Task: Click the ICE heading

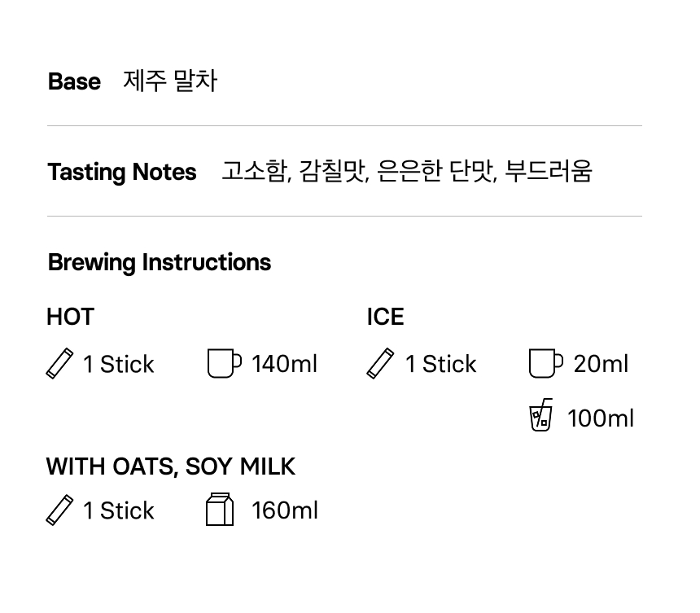Action: [385, 317]
